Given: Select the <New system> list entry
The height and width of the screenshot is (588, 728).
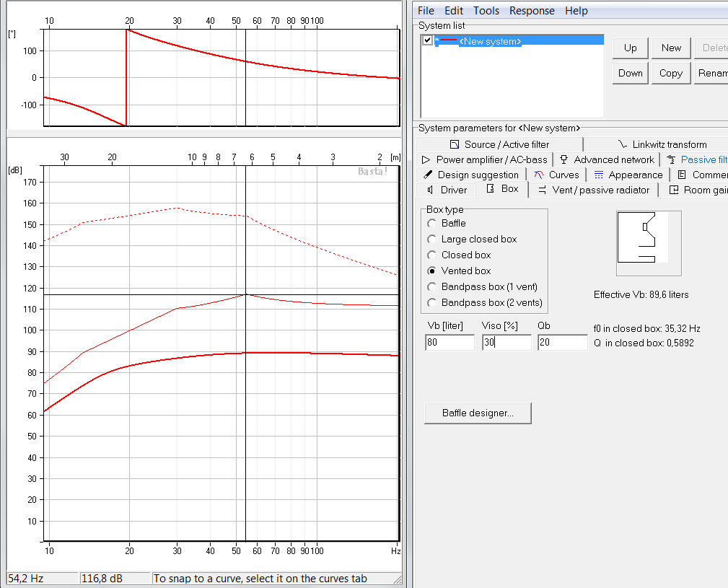Looking at the screenshot, I should (519, 41).
